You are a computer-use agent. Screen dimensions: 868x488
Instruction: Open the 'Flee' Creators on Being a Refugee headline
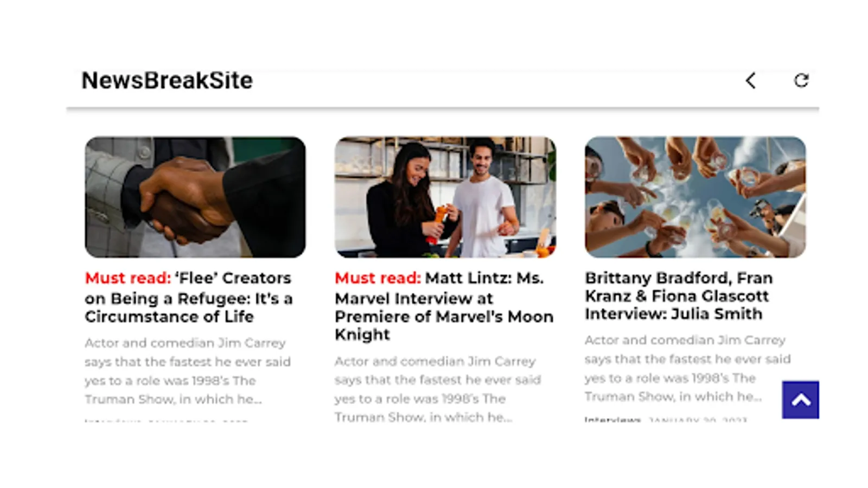coord(189,297)
